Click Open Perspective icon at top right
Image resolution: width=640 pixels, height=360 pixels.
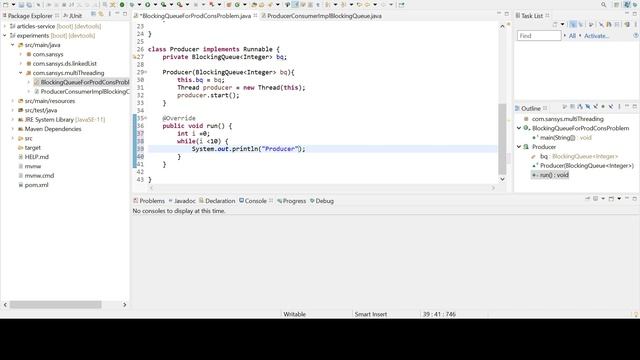tap(616, 4)
